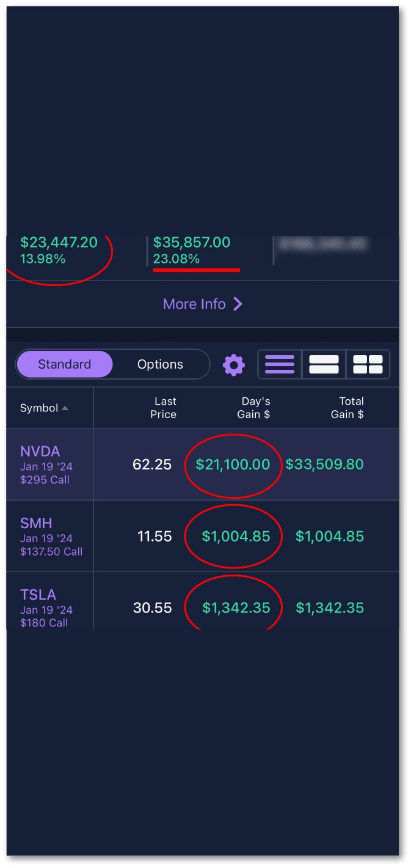Sort by Symbol column arrow

(x=65, y=408)
